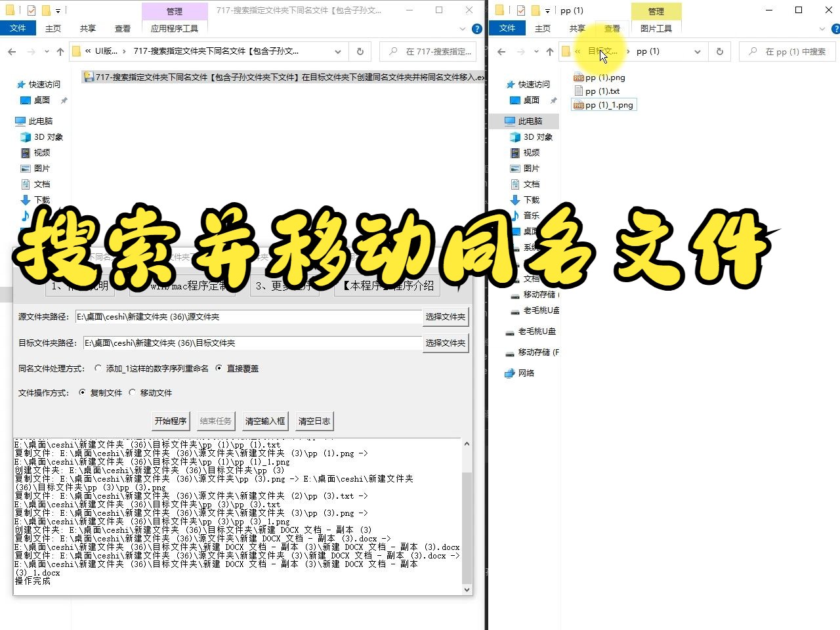This screenshot has width=840, height=630.
Task: Click up-folder arrow in right pp (1) window
Action: click(x=550, y=51)
